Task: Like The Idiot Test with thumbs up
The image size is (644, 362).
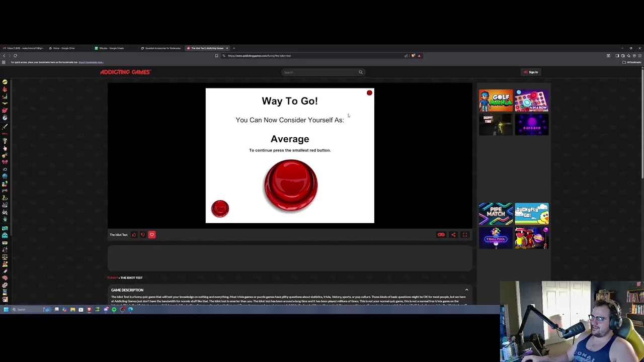Action: click(x=134, y=235)
